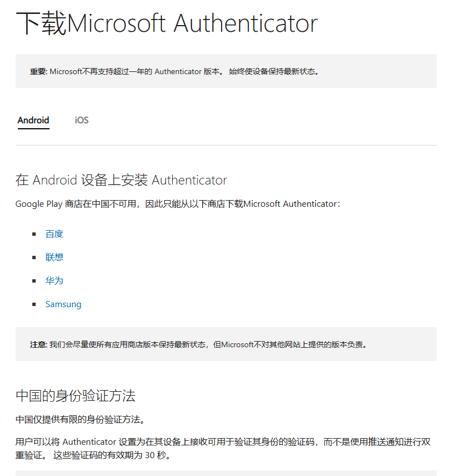
Task: Switch to the iOS tab
Action: coord(82,120)
